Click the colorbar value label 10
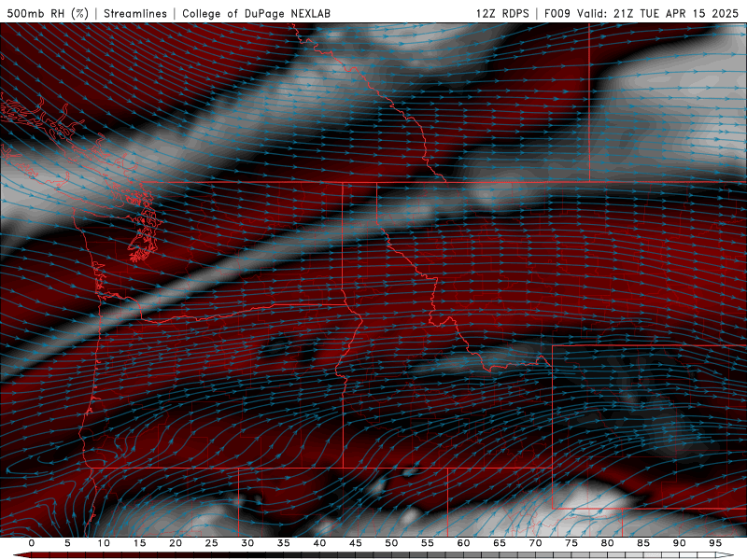Viewport: 747px width, 560px height. (x=104, y=543)
